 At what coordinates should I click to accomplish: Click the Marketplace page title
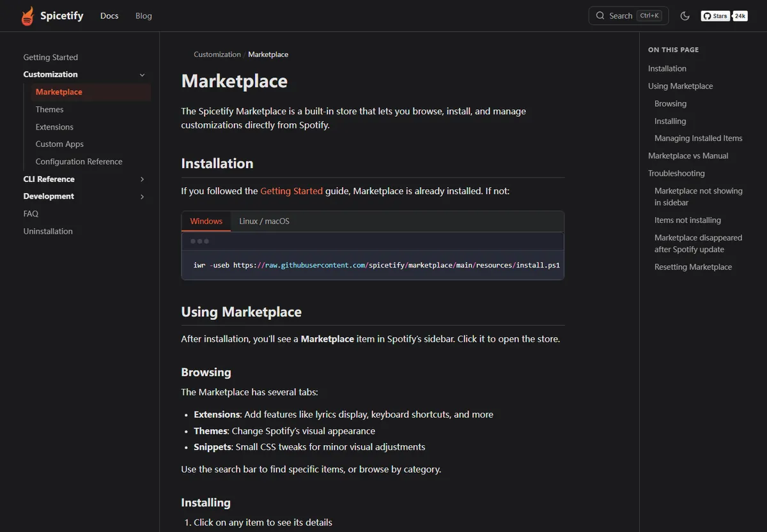click(235, 81)
